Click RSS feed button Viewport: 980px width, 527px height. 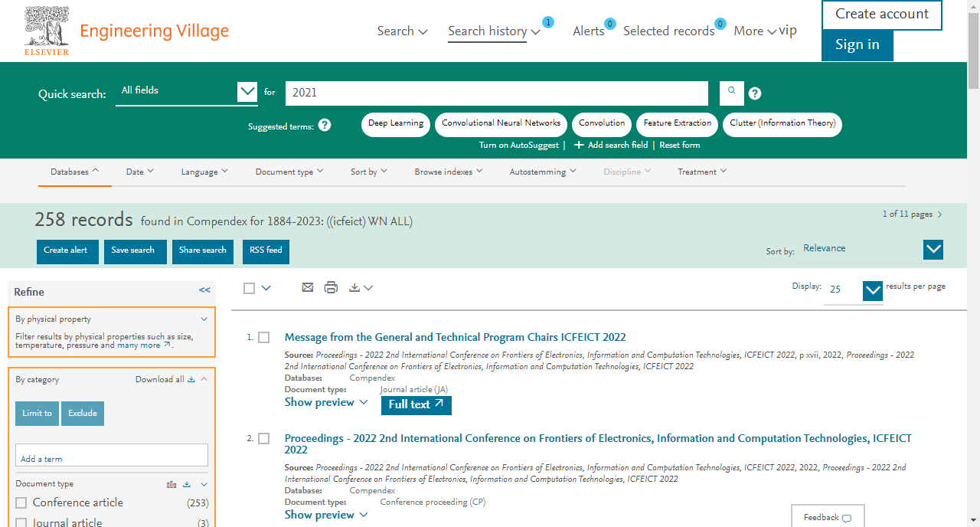266,251
